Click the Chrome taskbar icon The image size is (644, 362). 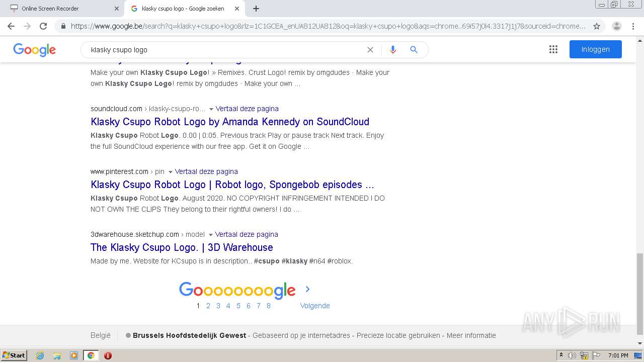(91, 355)
